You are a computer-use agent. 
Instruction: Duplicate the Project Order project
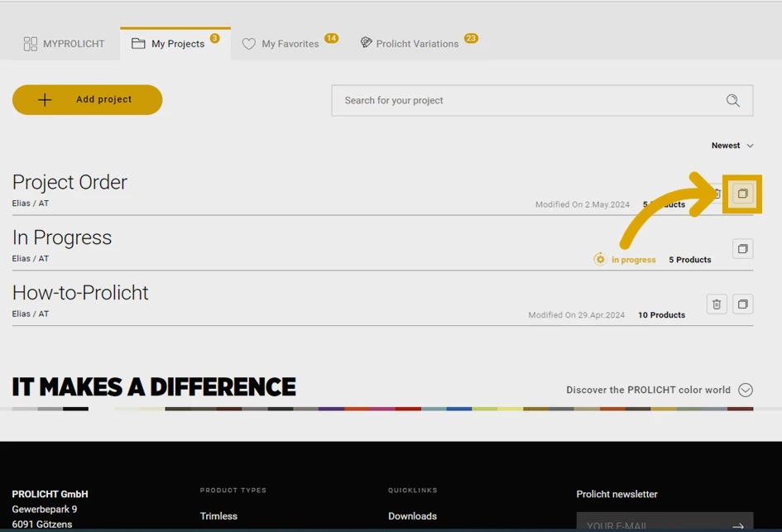pos(742,194)
